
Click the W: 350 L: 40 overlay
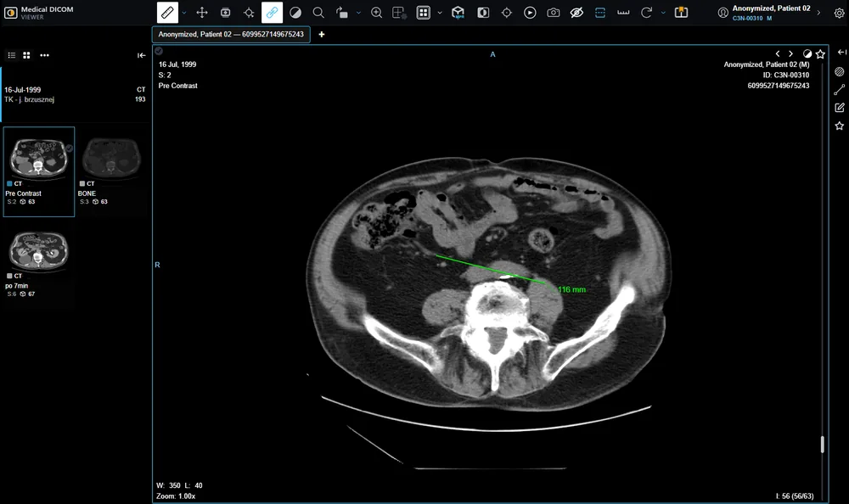click(179, 485)
